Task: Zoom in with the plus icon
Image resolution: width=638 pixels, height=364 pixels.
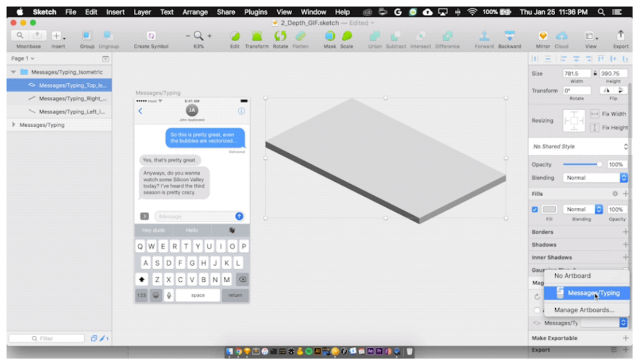Action: [209, 36]
